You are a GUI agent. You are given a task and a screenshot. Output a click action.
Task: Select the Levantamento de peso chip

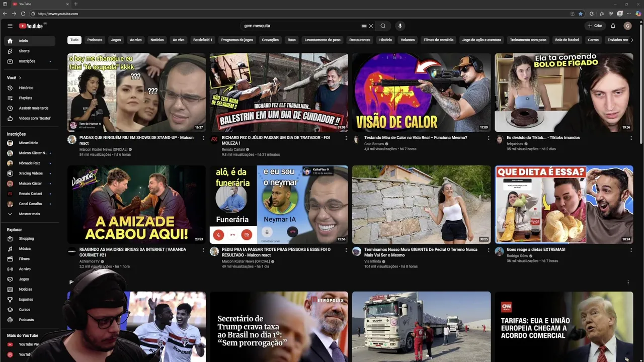point(323,40)
